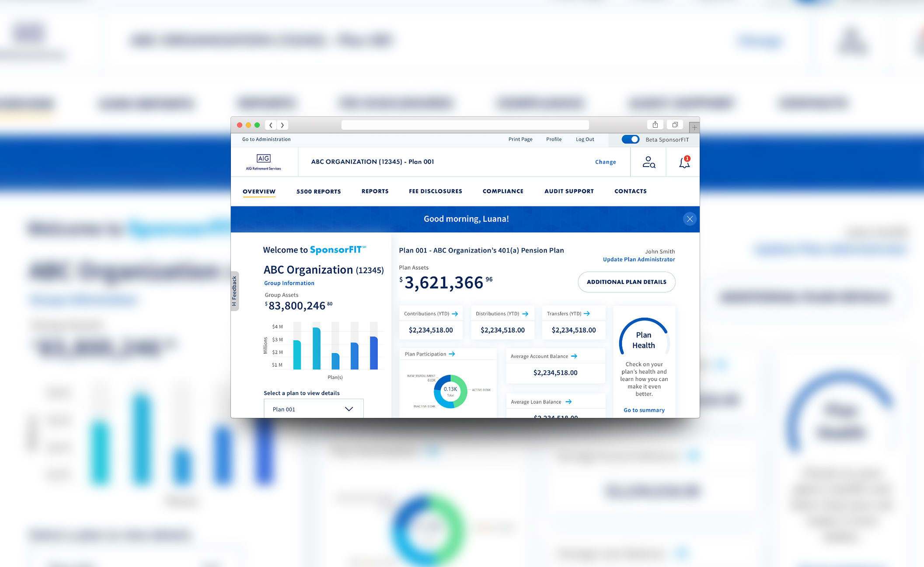Click Additional Plan Details button
Image resolution: width=924 pixels, height=567 pixels.
[626, 282]
